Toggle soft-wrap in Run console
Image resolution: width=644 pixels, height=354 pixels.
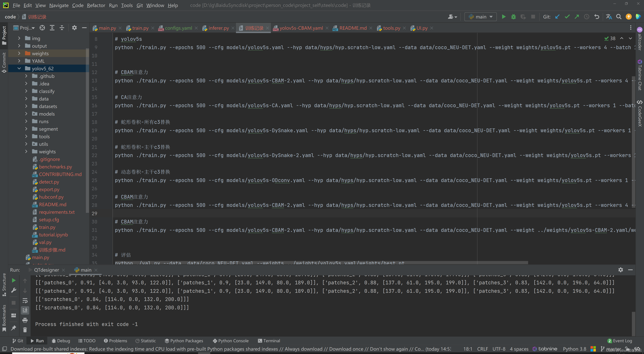click(25, 300)
